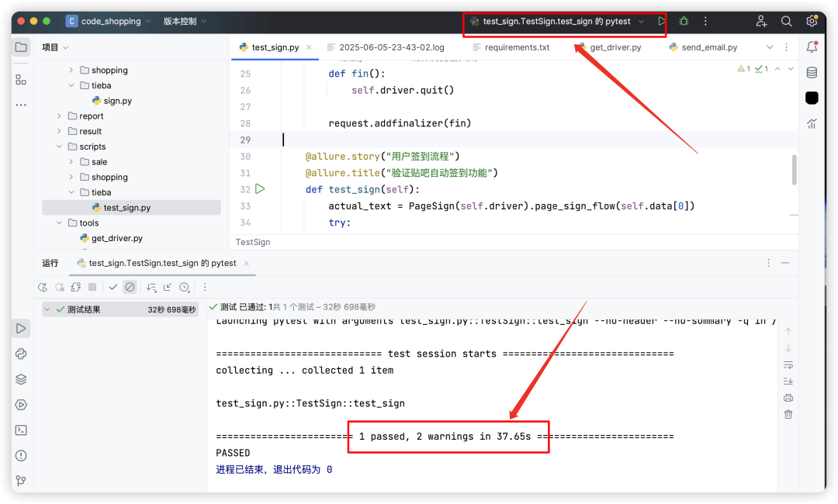This screenshot has width=838, height=504.
Task: Open 项目 view dropdown in Project panel
Action: point(55,47)
